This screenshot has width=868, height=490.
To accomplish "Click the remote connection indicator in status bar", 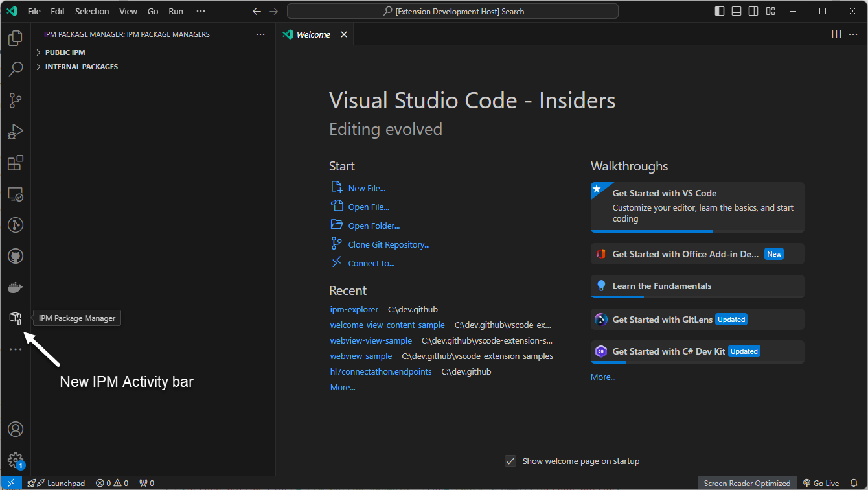I will pyautogui.click(x=10, y=483).
